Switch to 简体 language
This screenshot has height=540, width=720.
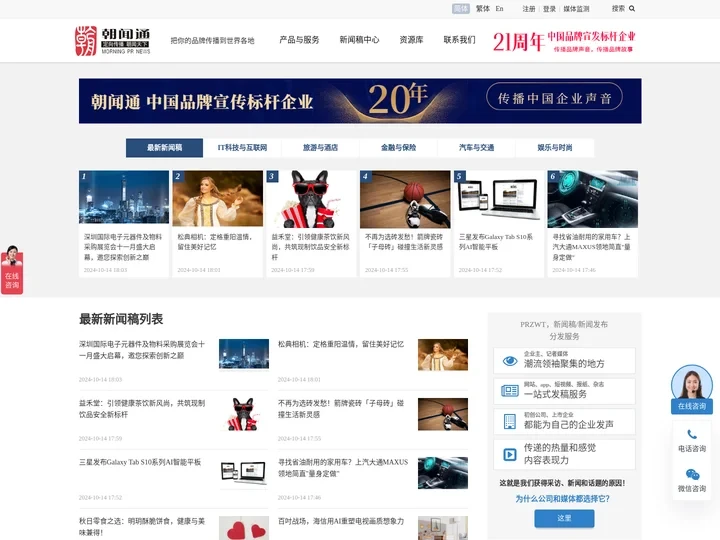tap(461, 9)
